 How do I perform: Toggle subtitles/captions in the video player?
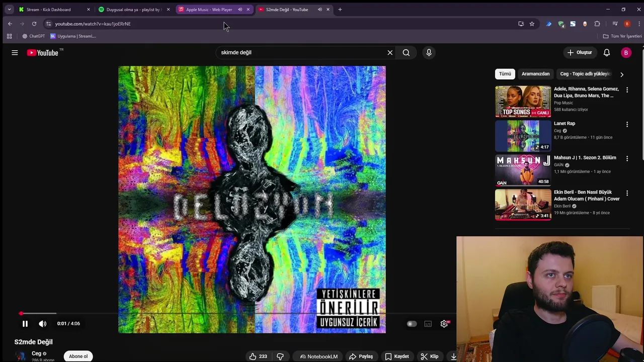coord(428,324)
